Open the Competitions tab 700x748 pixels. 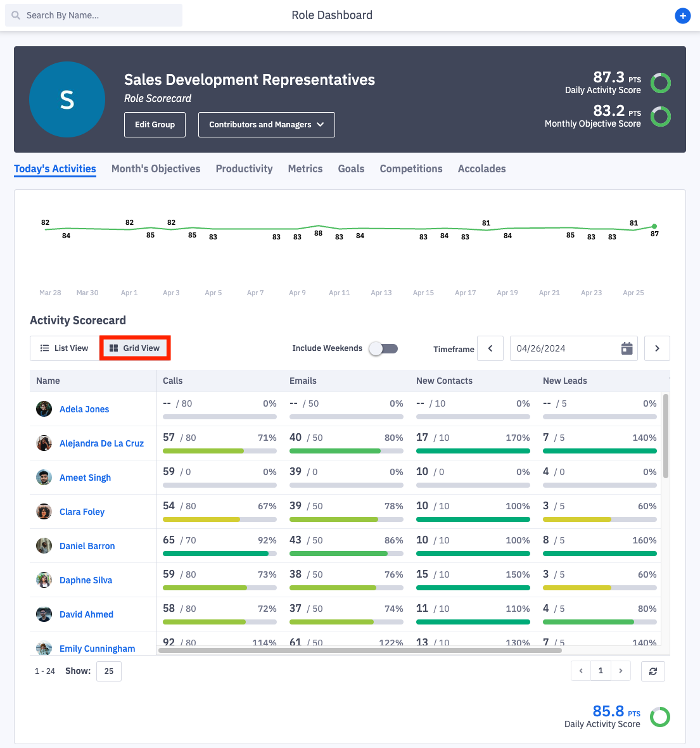[411, 169]
